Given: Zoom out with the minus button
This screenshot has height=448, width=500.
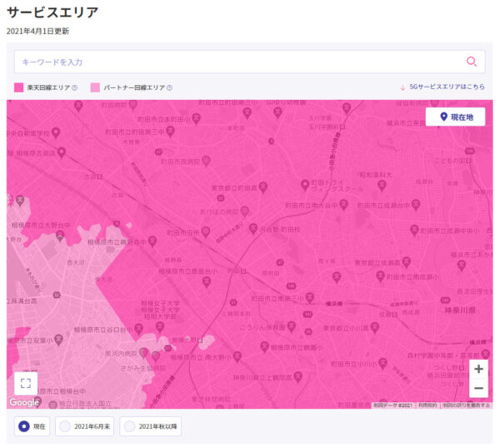Looking at the screenshot, I should click(x=478, y=388).
